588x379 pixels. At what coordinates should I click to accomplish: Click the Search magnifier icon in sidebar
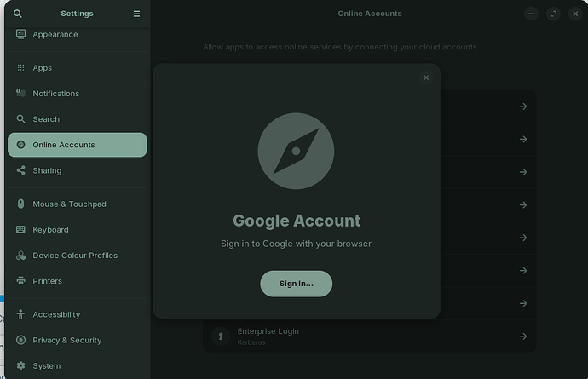(x=20, y=119)
